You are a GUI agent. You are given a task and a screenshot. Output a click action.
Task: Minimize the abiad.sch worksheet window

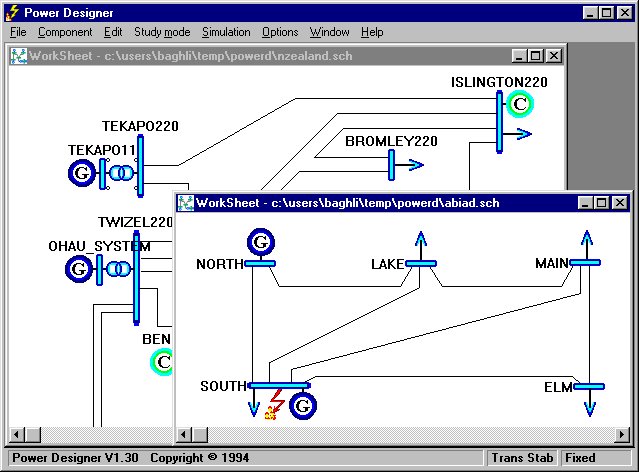pos(585,203)
